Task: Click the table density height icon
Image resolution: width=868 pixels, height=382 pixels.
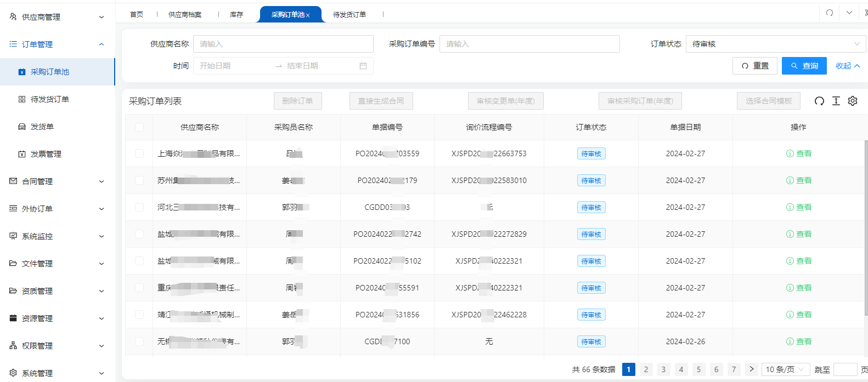Action: [836, 101]
